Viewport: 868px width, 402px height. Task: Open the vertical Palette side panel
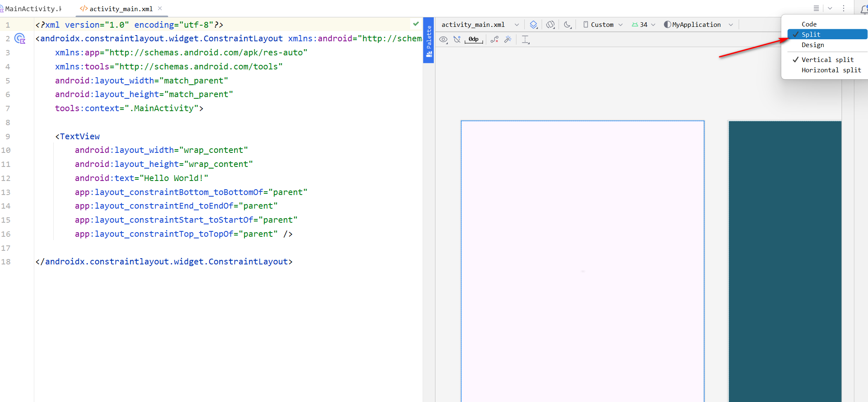(429, 40)
